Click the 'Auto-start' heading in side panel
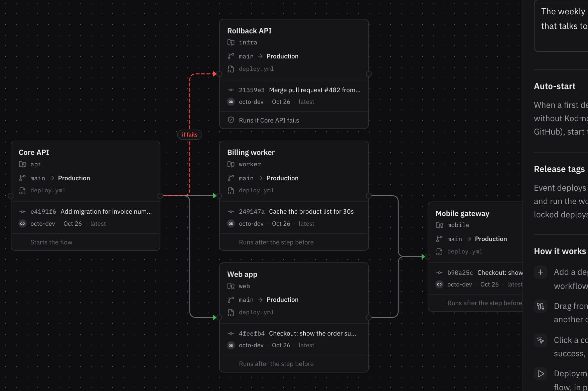The width and height of the screenshot is (588, 391). point(555,86)
